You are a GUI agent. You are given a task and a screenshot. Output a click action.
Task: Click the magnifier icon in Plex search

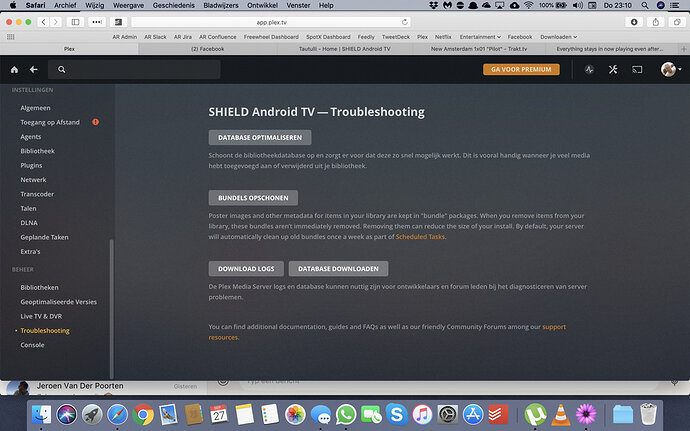pyautogui.click(x=62, y=70)
